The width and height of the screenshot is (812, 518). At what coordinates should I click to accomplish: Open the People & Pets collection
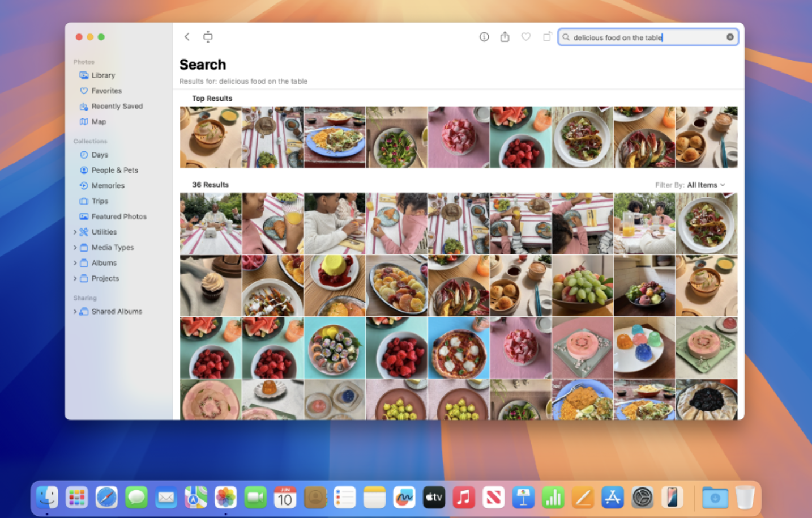click(116, 170)
